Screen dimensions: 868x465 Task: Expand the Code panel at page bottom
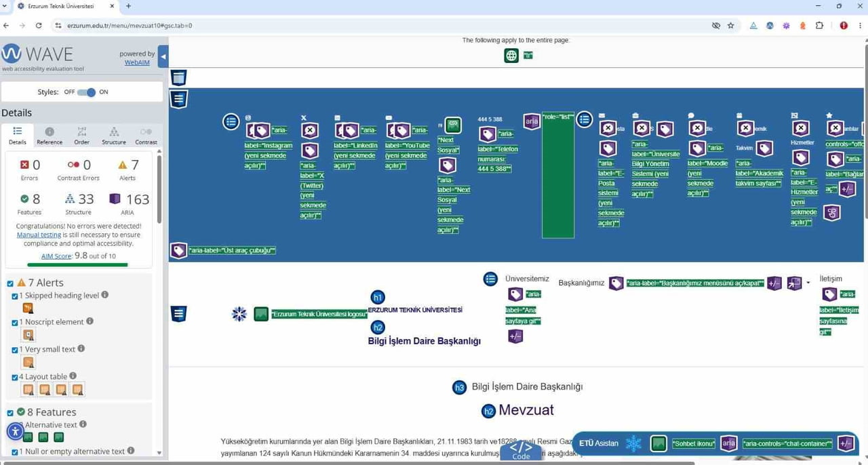pos(521,451)
